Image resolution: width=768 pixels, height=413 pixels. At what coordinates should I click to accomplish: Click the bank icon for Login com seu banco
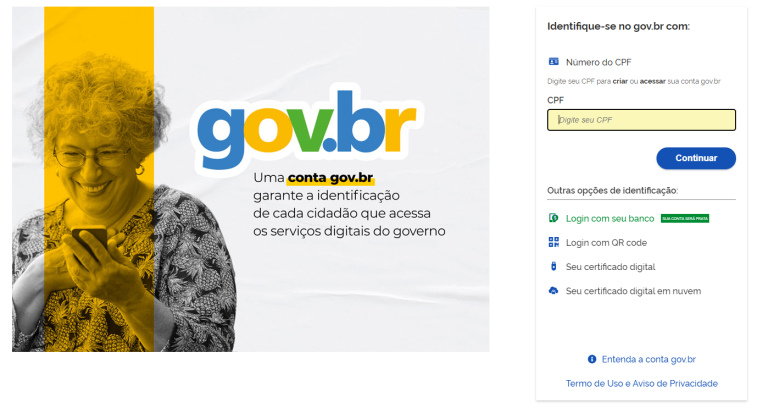[x=553, y=218]
